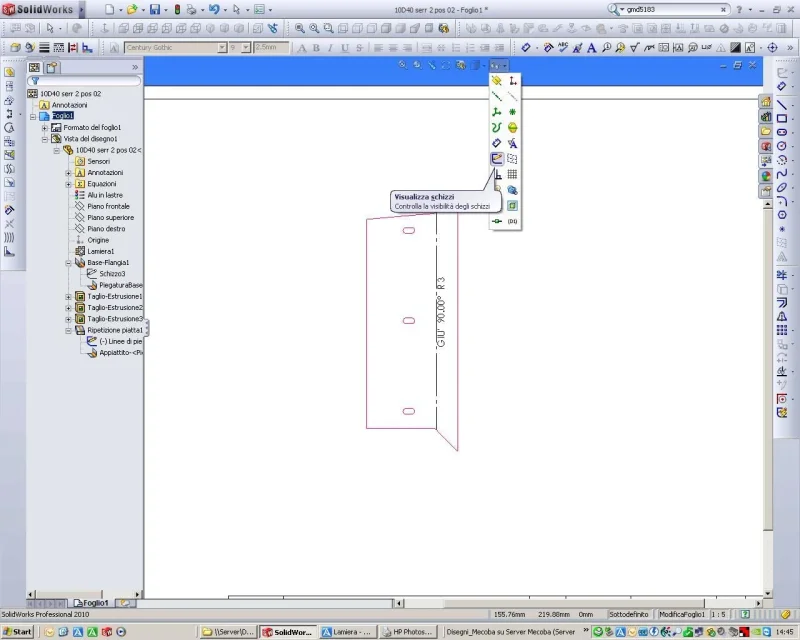The width and height of the screenshot is (800, 640).
Task: Expand the Taglio-Estrusione1 tree node
Action: point(68,297)
